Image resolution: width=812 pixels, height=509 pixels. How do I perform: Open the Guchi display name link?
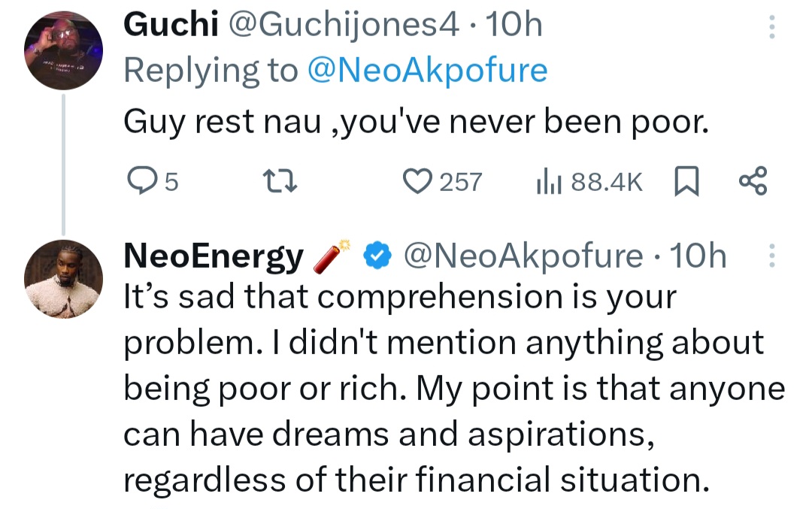pos(170,26)
